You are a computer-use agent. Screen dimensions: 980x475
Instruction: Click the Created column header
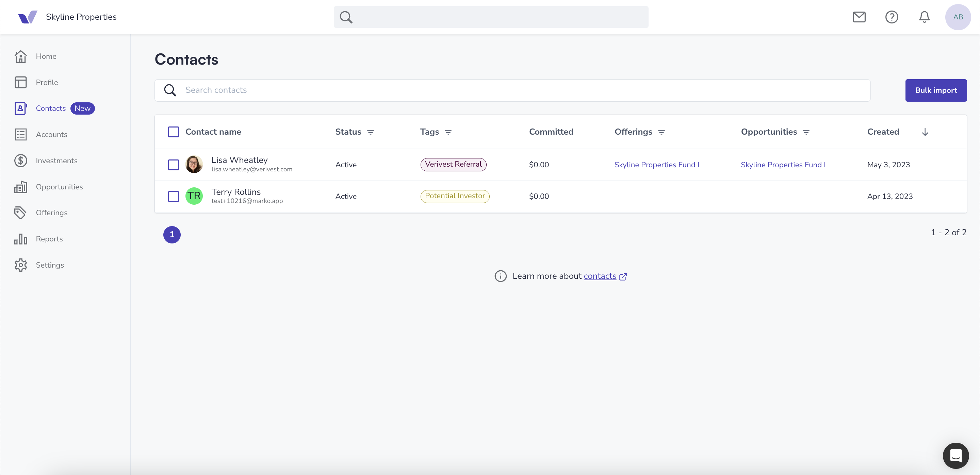[883, 132]
